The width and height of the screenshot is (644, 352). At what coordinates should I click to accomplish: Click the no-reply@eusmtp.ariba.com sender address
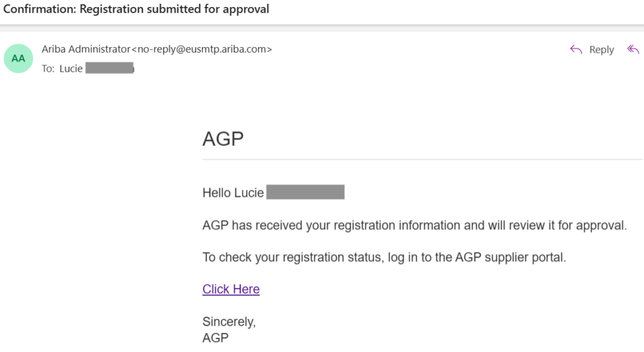(x=201, y=49)
